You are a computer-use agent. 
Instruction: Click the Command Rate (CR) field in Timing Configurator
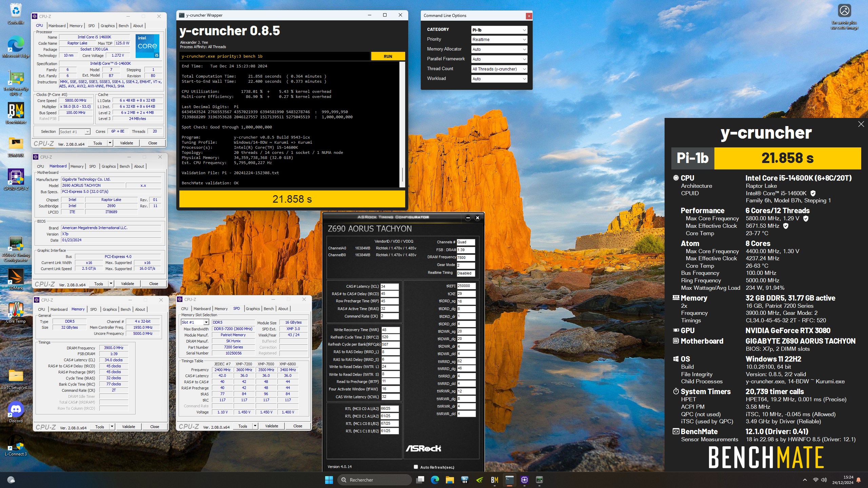tap(389, 316)
